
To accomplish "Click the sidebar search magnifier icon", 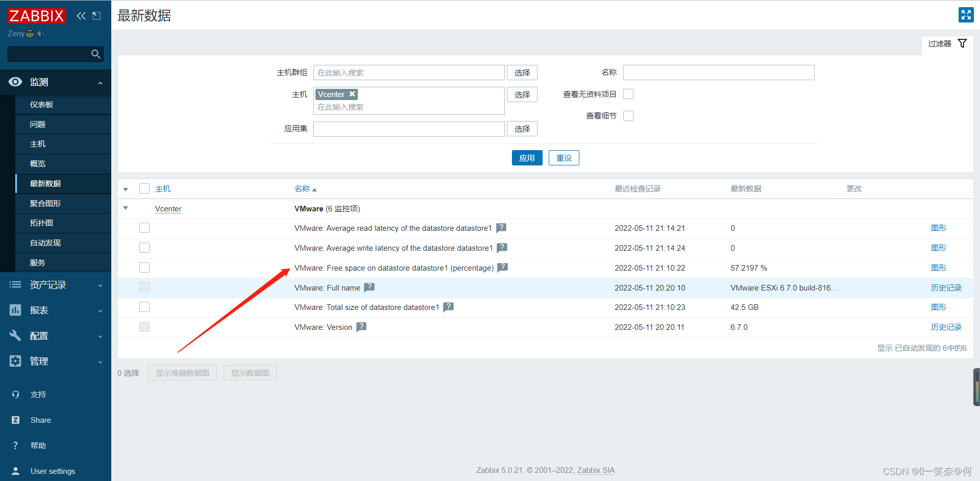I will (95, 54).
